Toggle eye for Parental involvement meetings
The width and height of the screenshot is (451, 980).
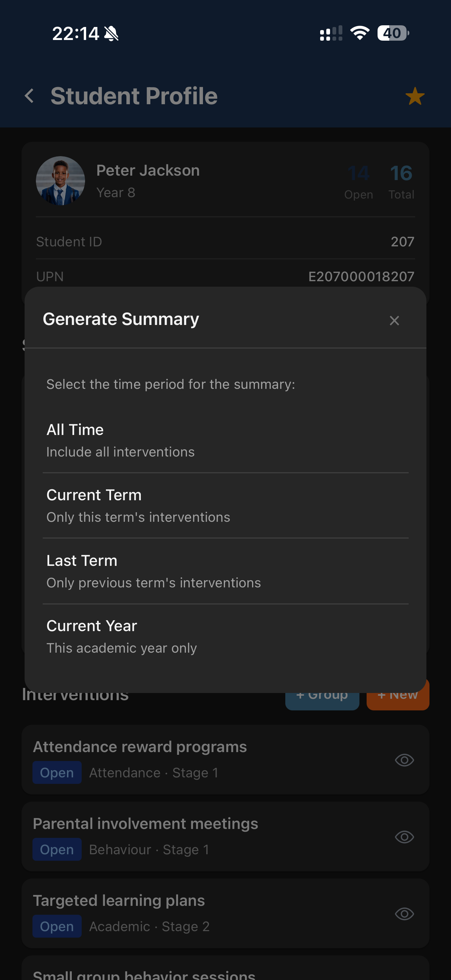point(404,837)
